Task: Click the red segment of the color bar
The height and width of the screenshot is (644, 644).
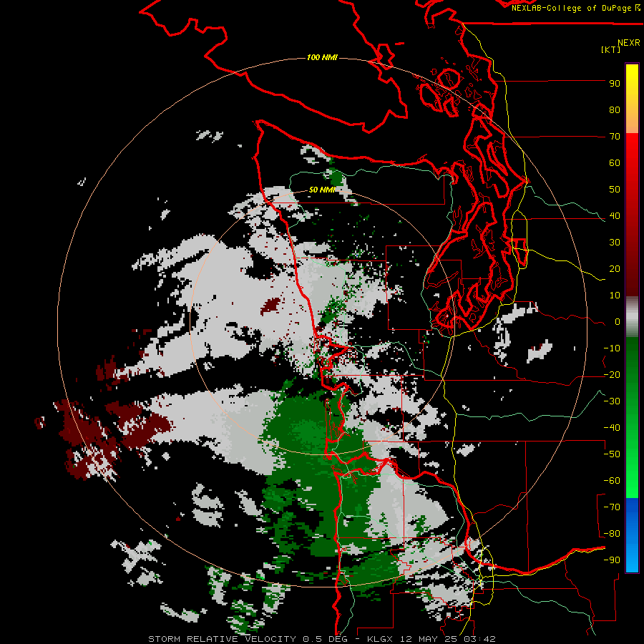Action: coord(632,215)
